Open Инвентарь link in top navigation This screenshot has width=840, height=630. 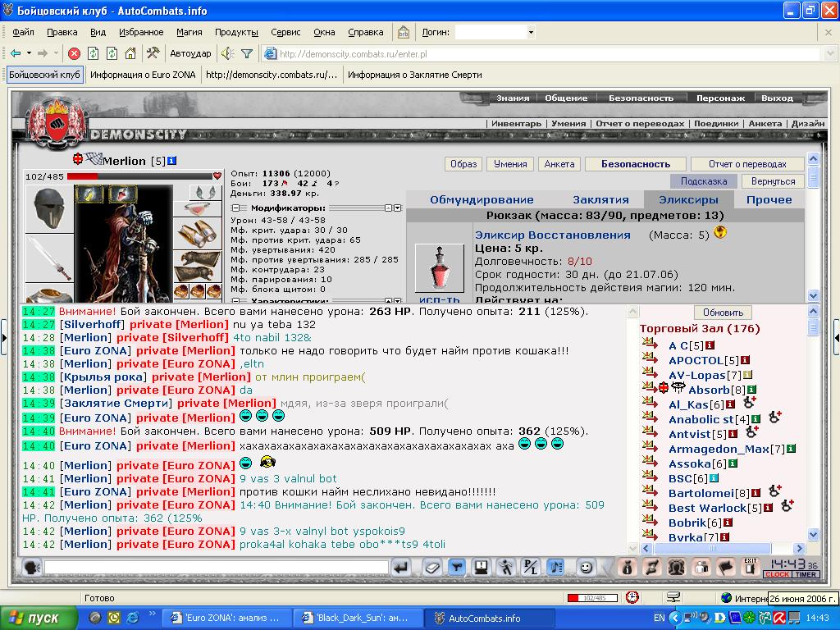tap(516, 123)
